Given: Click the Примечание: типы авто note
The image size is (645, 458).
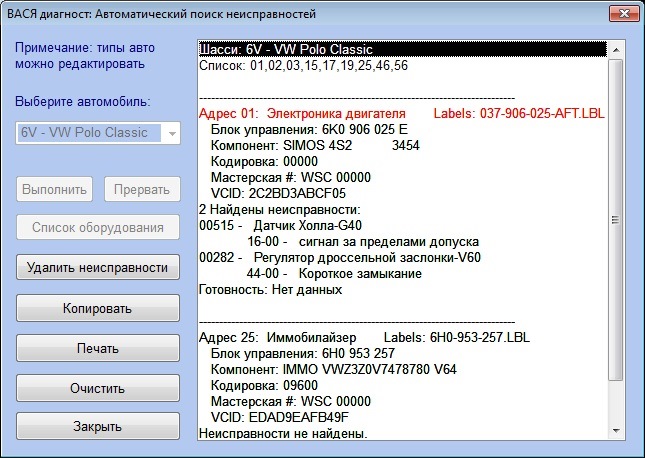Looking at the screenshot, I should tap(85, 56).
